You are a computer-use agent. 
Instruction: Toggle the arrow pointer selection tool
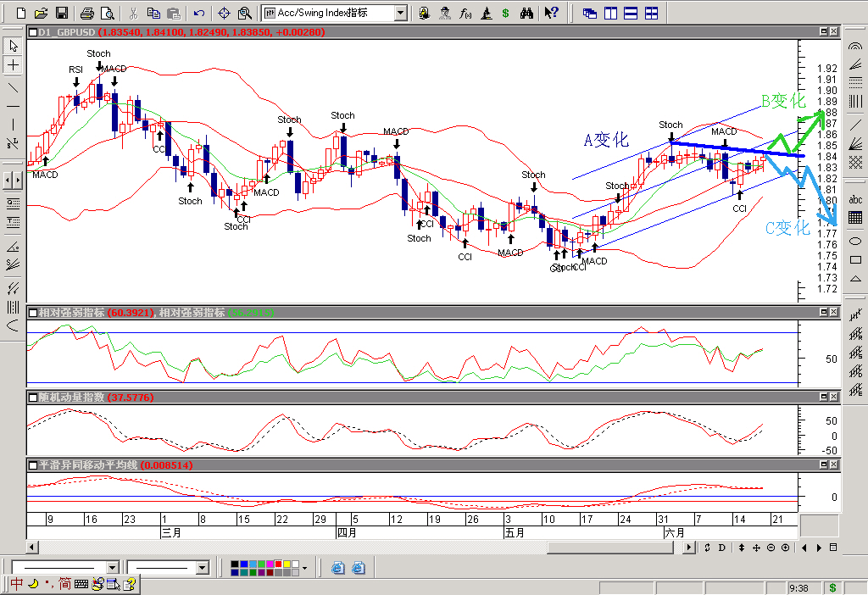pyautogui.click(x=12, y=47)
